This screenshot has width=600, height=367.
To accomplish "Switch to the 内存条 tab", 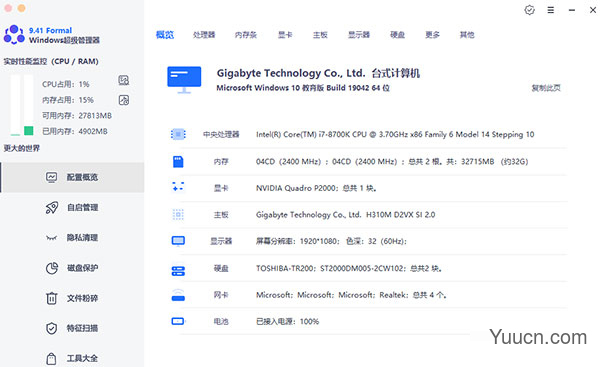I will [x=246, y=35].
